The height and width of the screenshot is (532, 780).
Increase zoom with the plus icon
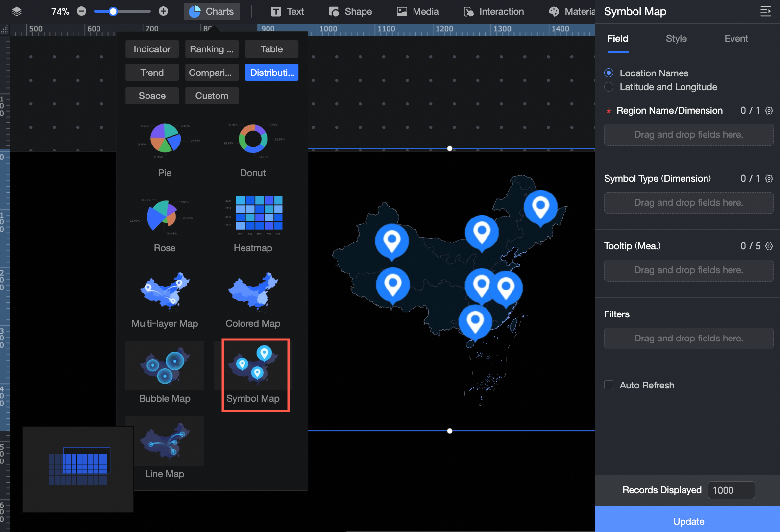164,11
